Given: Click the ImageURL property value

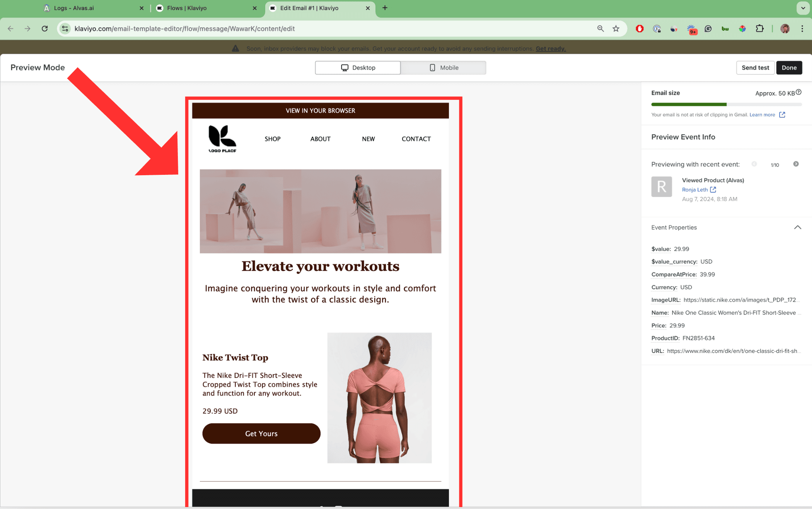Looking at the screenshot, I should click(741, 300).
